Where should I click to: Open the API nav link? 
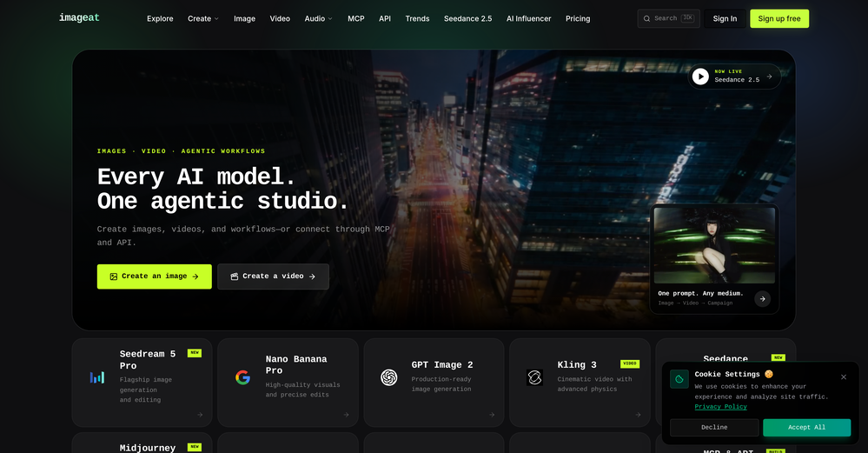click(x=385, y=19)
